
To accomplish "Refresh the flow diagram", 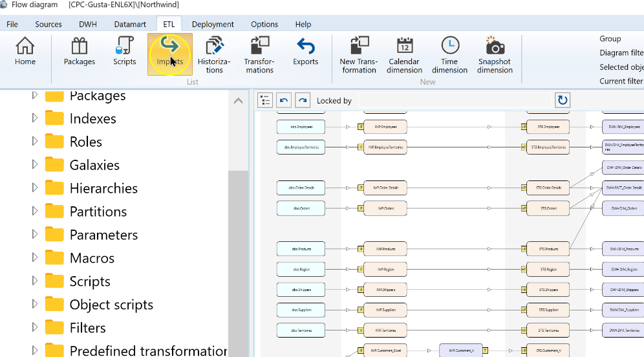I will click(x=563, y=100).
